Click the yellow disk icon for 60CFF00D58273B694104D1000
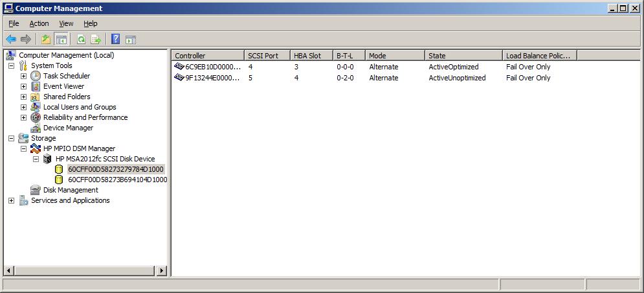The height and width of the screenshot is (293, 644). (59, 180)
